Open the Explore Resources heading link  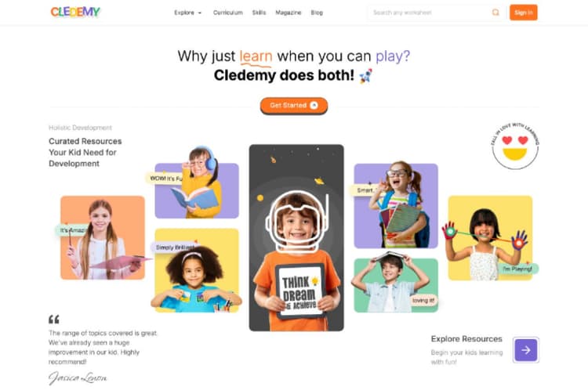pyautogui.click(x=466, y=339)
